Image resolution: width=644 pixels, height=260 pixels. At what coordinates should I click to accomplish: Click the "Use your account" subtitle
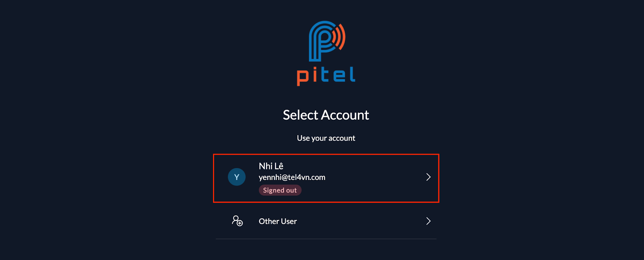(326, 138)
